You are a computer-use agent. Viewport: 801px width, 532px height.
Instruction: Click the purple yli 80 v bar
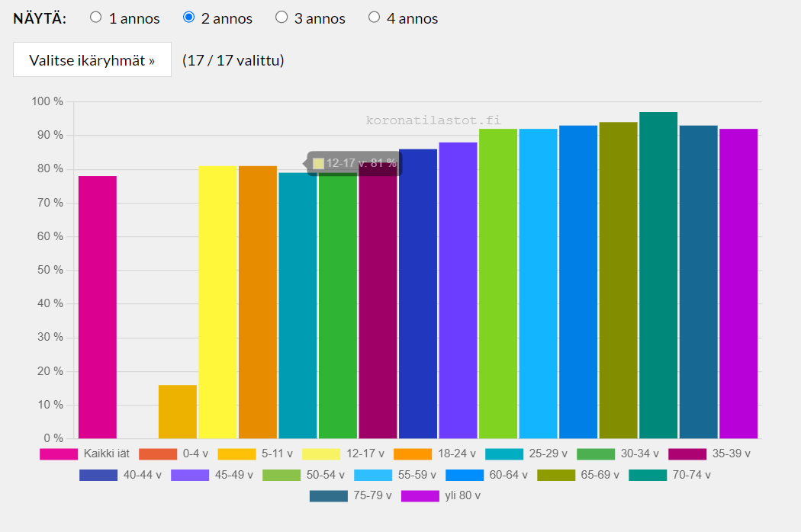point(738,284)
